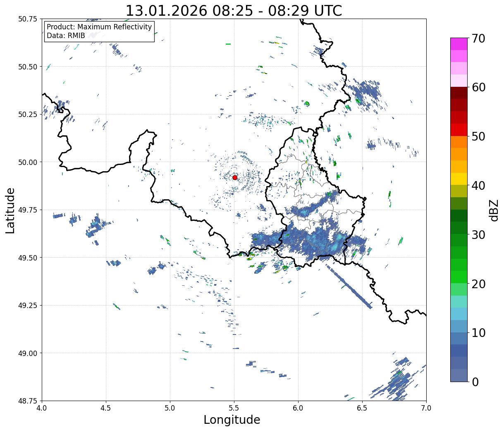Click the x-axis tick label 5.0
This screenshot has width=504, height=430.
(170, 408)
